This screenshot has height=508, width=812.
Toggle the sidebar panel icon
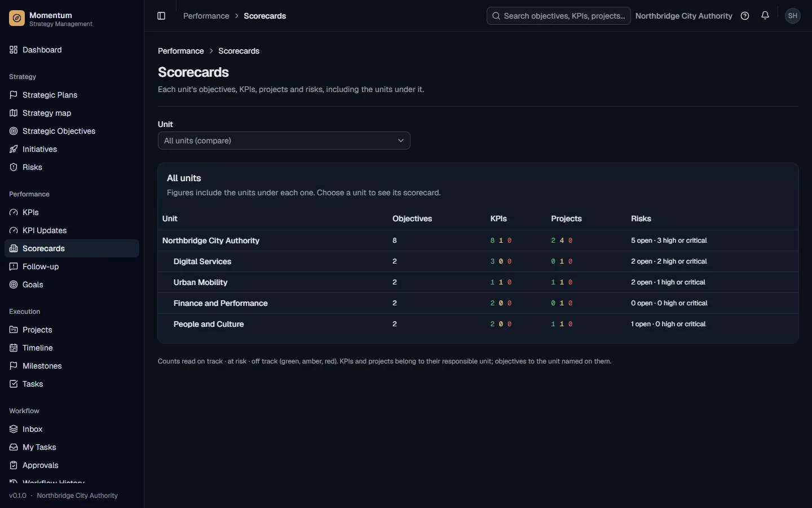click(x=161, y=16)
